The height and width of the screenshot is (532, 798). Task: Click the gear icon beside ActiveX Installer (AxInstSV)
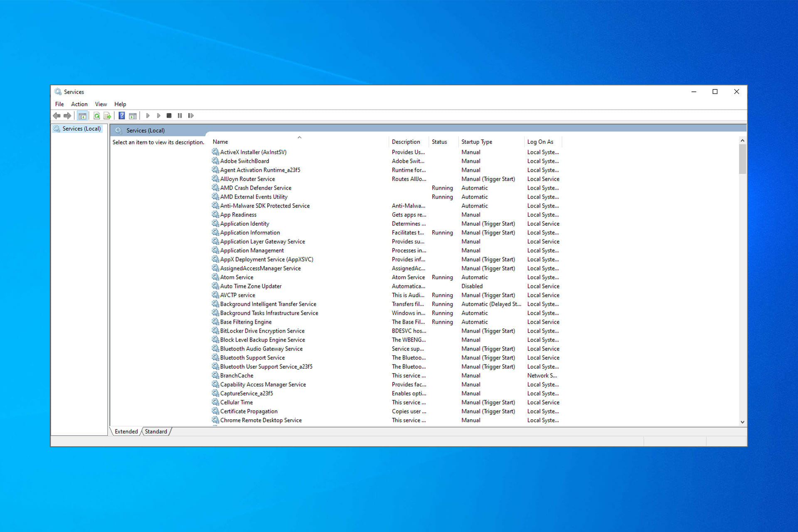(215, 152)
